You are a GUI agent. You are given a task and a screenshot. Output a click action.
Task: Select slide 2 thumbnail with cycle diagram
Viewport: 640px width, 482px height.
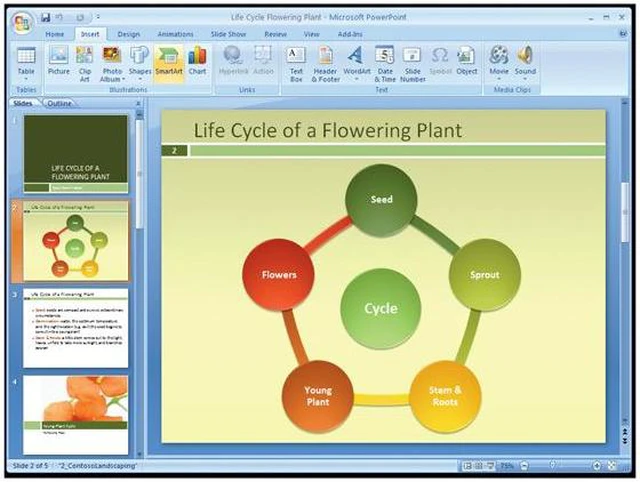pyautogui.click(x=76, y=241)
